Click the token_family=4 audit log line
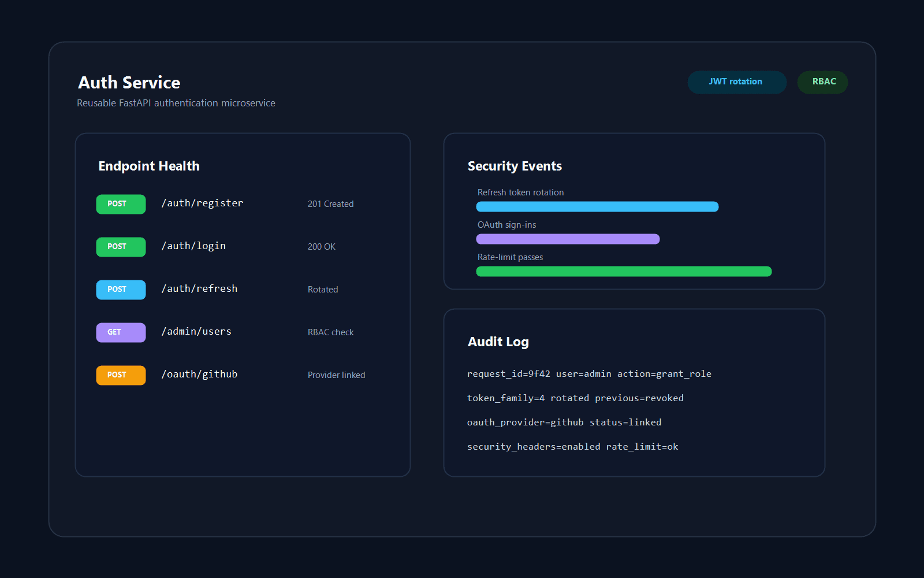924x578 pixels. (x=575, y=398)
